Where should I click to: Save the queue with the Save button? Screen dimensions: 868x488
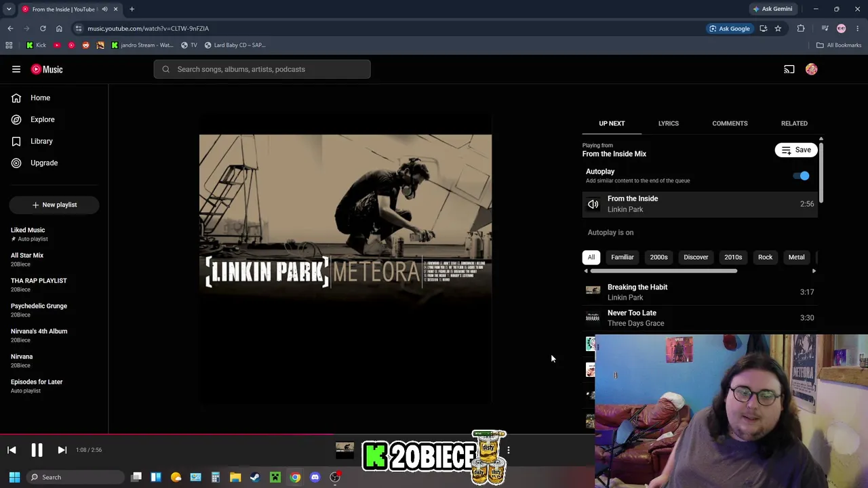796,150
